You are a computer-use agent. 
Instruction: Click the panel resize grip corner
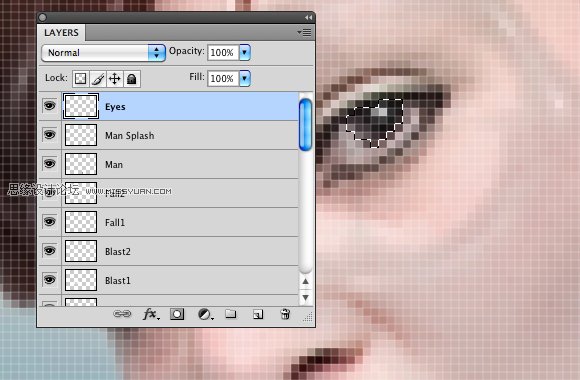point(308,317)
